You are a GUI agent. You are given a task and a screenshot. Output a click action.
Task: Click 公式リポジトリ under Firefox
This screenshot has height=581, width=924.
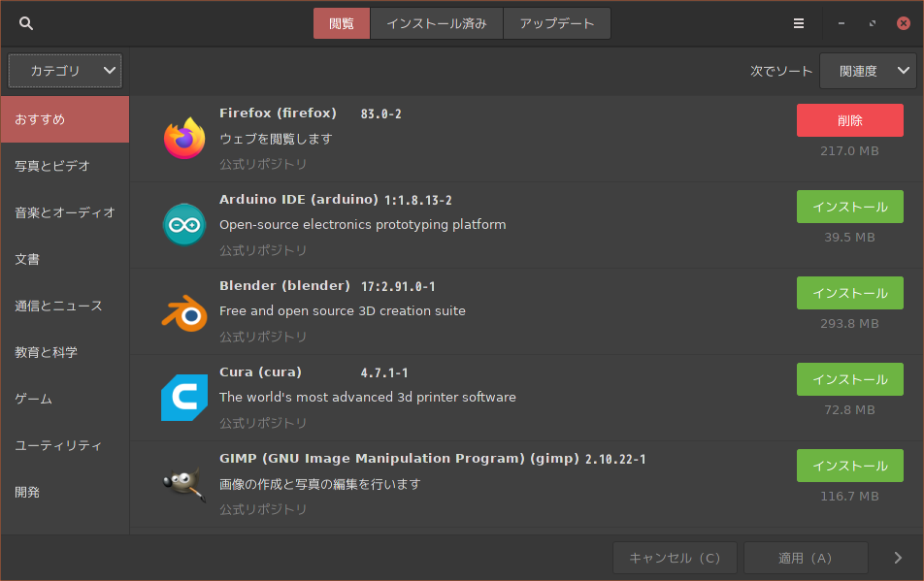pyautogui.click(x=263, y=164)
